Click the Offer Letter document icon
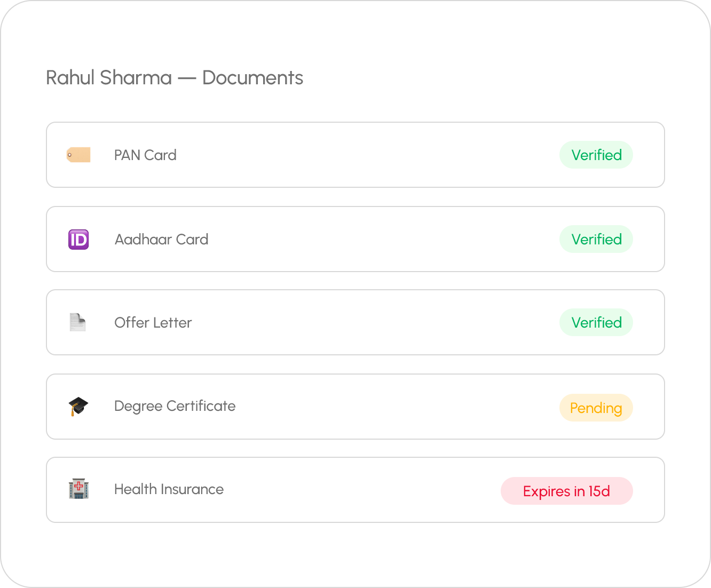The image size is (711, 588). 78,322
